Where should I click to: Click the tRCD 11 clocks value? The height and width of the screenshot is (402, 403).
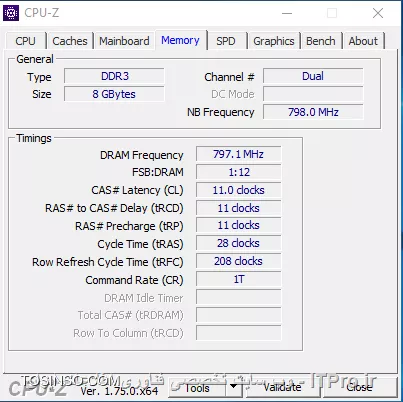239,208
